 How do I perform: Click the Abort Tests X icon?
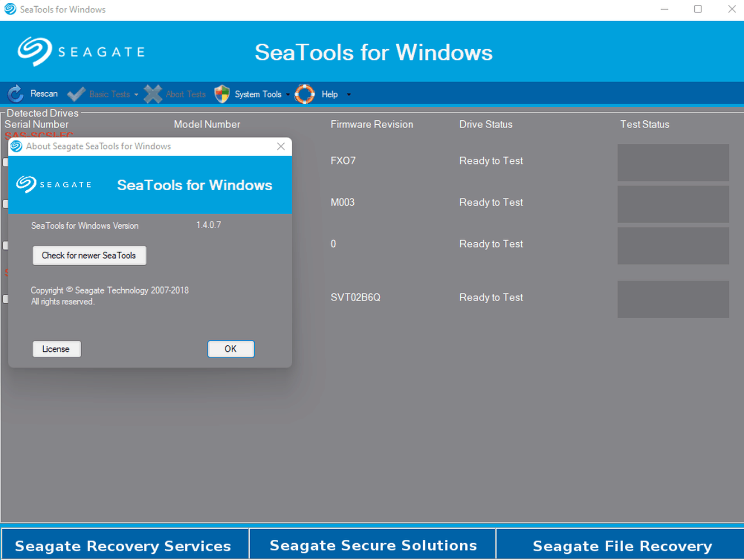point(153,94)
